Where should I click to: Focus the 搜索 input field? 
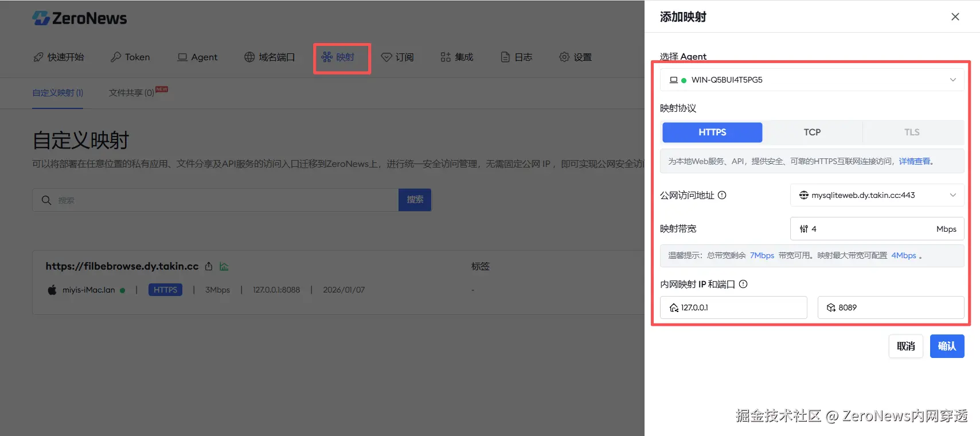(216, 200)
